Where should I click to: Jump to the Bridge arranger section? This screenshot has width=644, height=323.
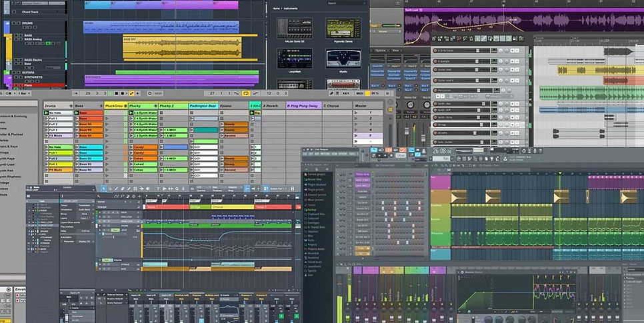click(200, 207)
